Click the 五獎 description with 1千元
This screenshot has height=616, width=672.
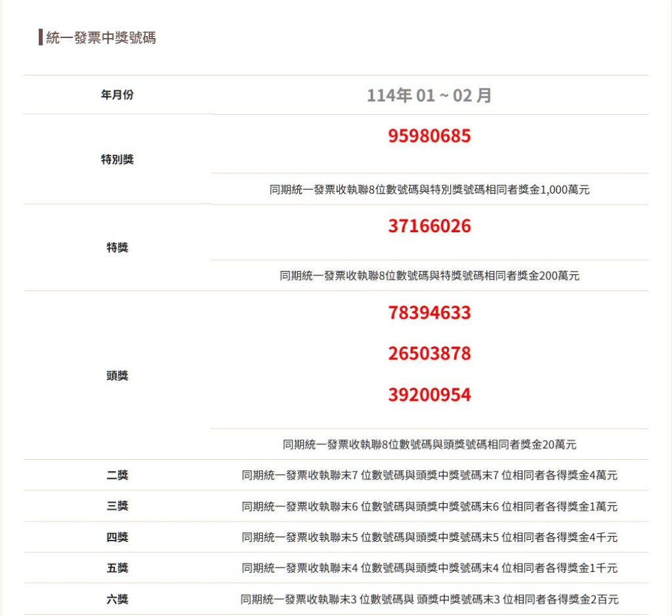tap(429, 568)
